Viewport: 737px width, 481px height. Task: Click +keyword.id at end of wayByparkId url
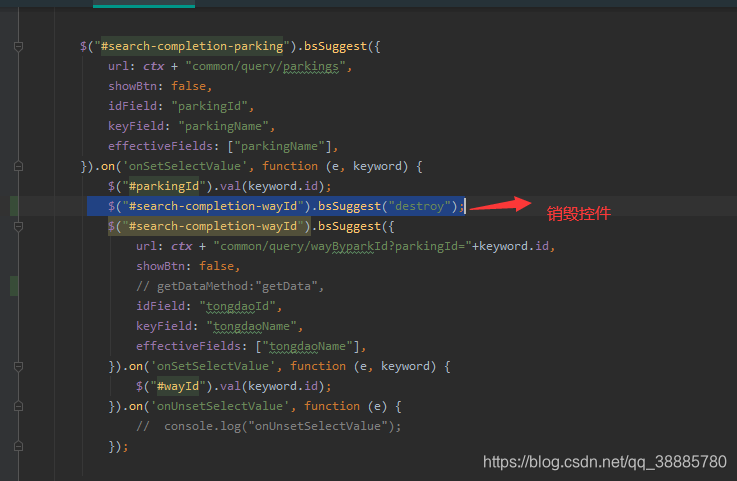[x=510, y=246]
